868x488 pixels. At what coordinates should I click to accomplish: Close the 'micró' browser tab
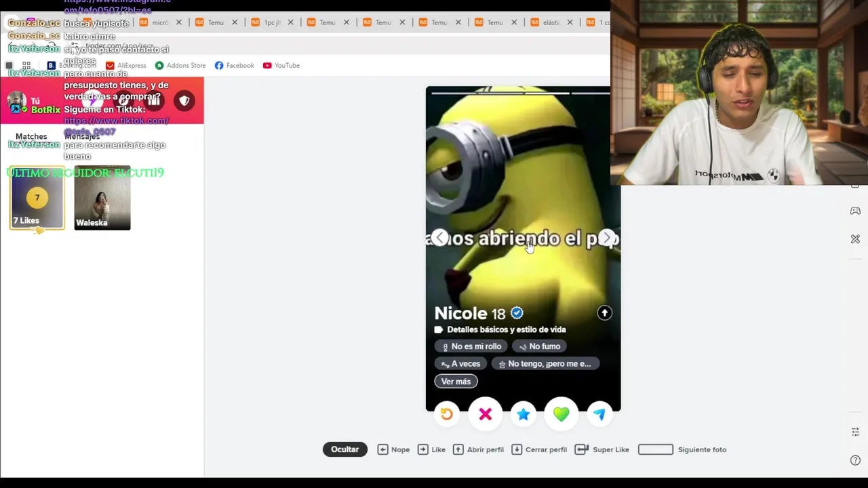179,22
